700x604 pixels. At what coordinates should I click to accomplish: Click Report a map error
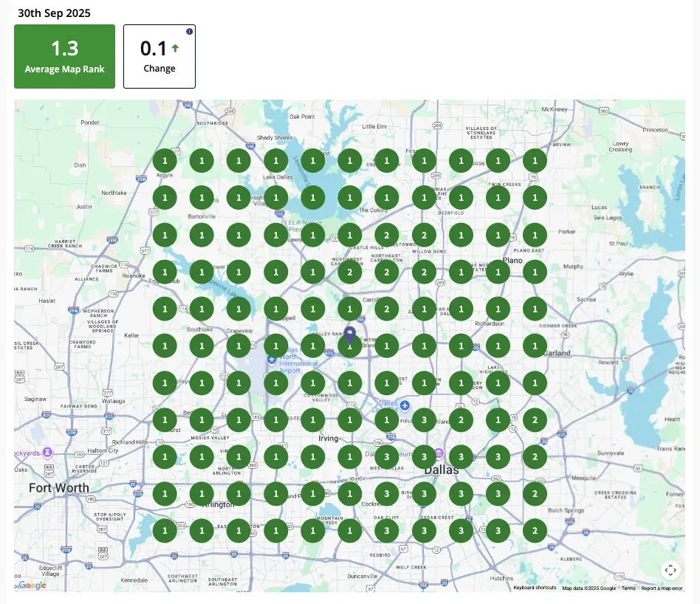(662, 588)
